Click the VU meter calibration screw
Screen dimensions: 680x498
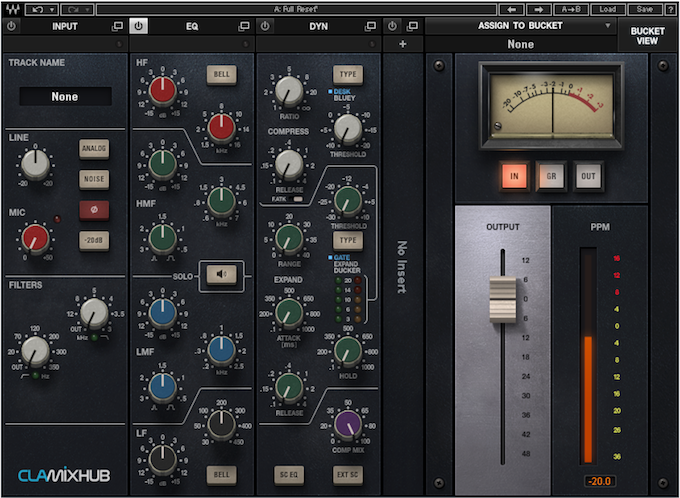pyautogui.click(x=498, y=126)
